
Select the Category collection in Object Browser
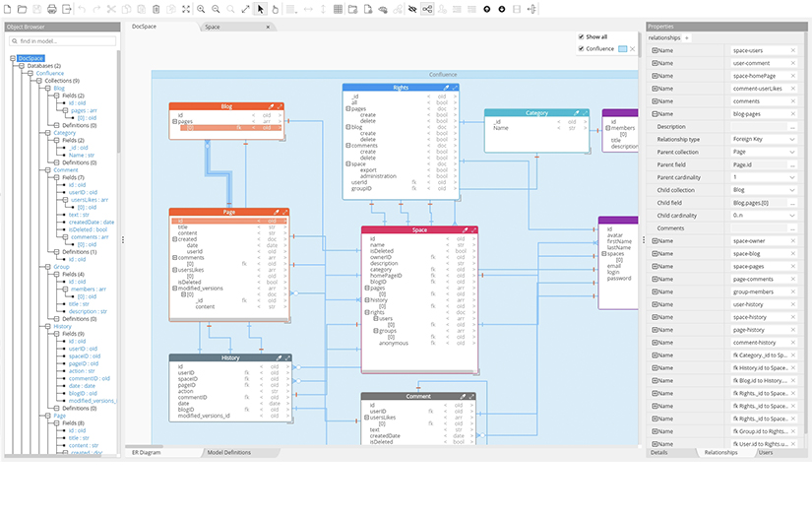pyautogui.click(x=65, y=133)
